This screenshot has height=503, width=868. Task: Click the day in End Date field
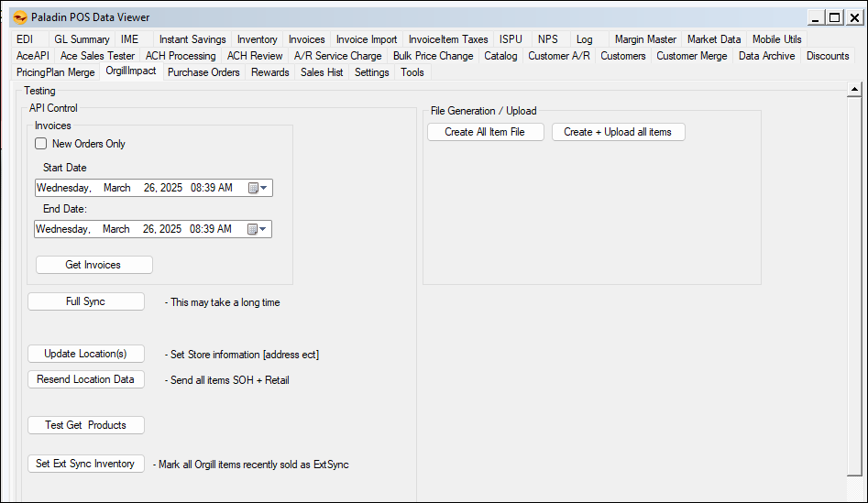click(x=149, y=229)
